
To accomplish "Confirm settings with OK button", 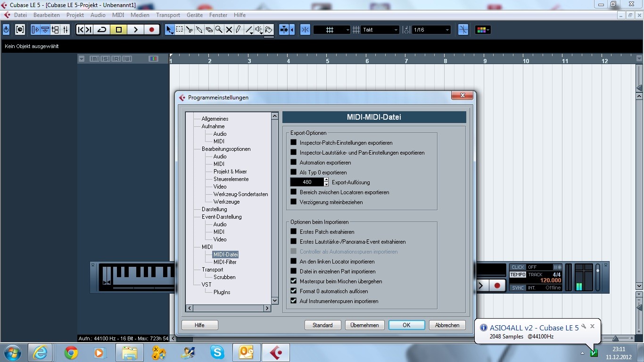I will (406, 325).
